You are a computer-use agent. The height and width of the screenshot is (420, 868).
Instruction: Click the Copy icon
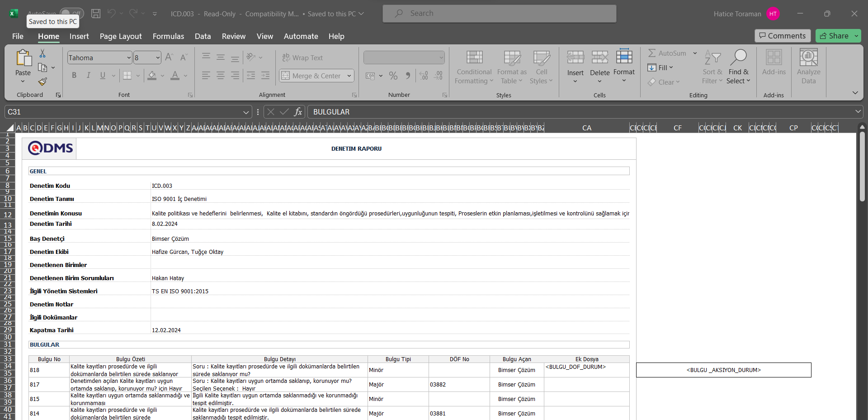(42, 67)
